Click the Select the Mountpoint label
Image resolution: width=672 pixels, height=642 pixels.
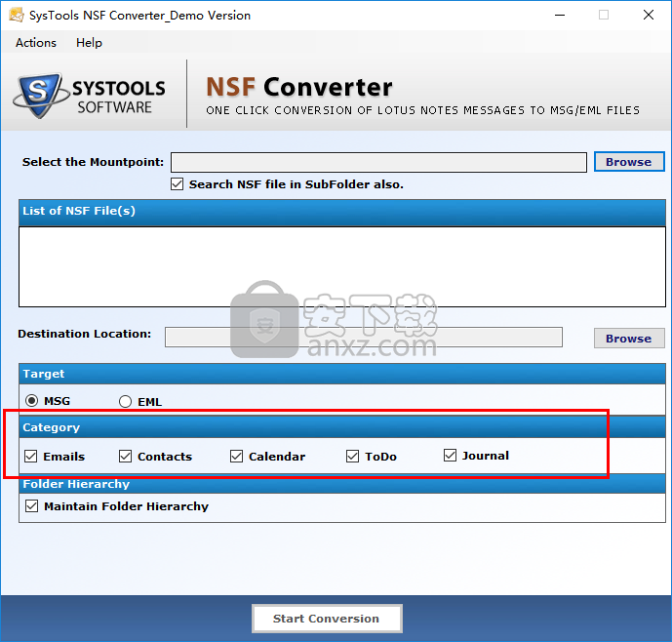[x=93, y=162]
